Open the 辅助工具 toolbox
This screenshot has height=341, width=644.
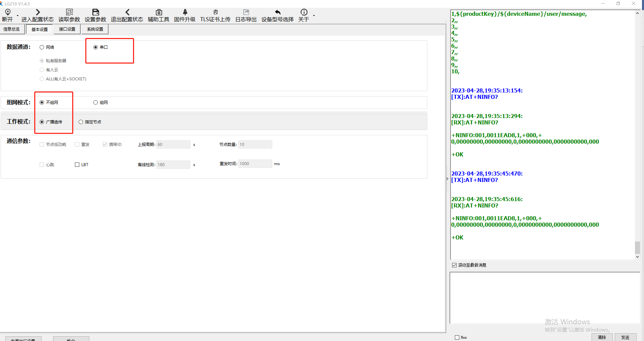[159, 12]
